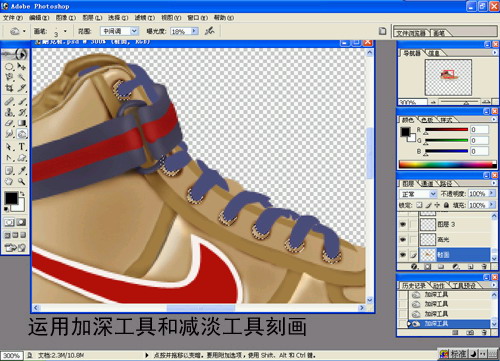
Task: Select the Zoom magnifier tool
Action: coord(22,181)
